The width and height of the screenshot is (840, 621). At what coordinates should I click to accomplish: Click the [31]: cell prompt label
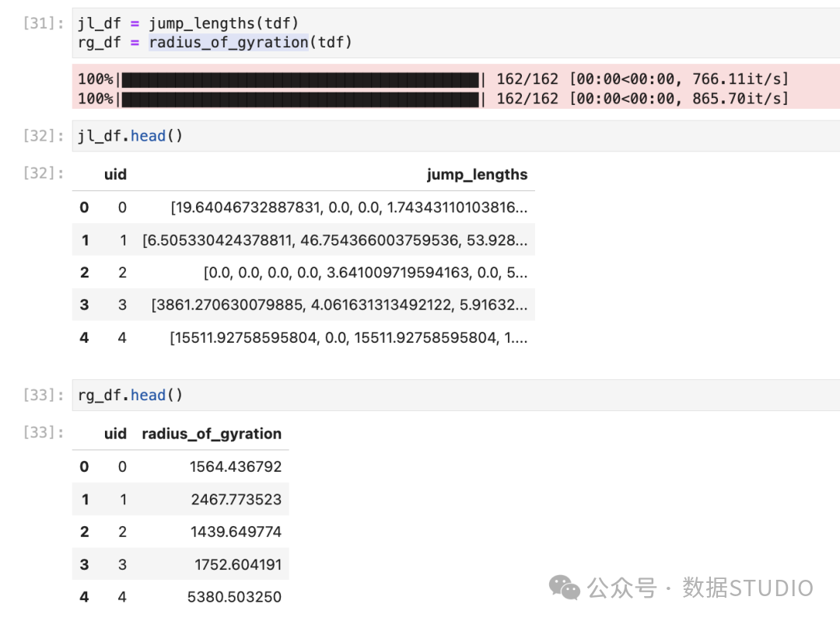click(44, 23)
